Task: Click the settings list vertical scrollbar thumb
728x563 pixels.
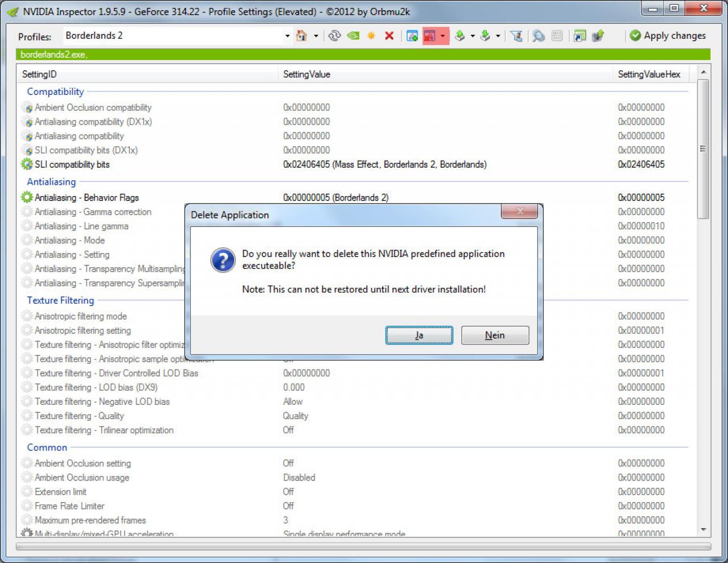Action: coord(703,149)
